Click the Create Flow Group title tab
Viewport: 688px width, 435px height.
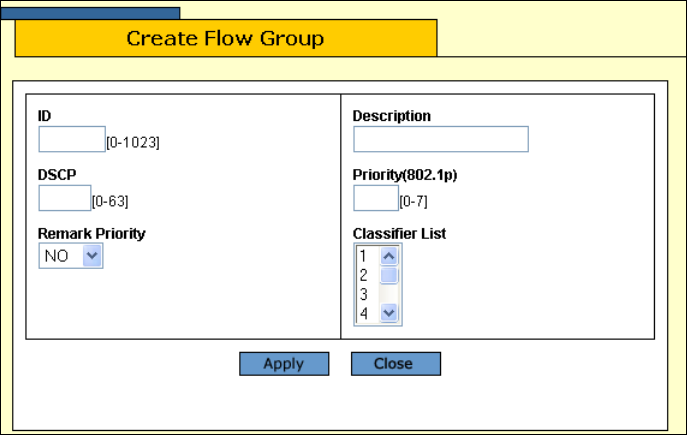click(x=225, y=39)
